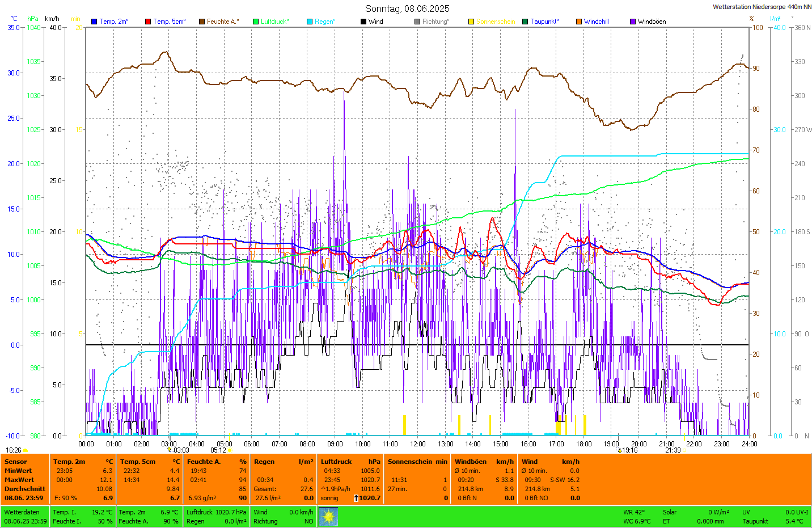Click the blue Temp. 2m legend square

click(94, 22)
